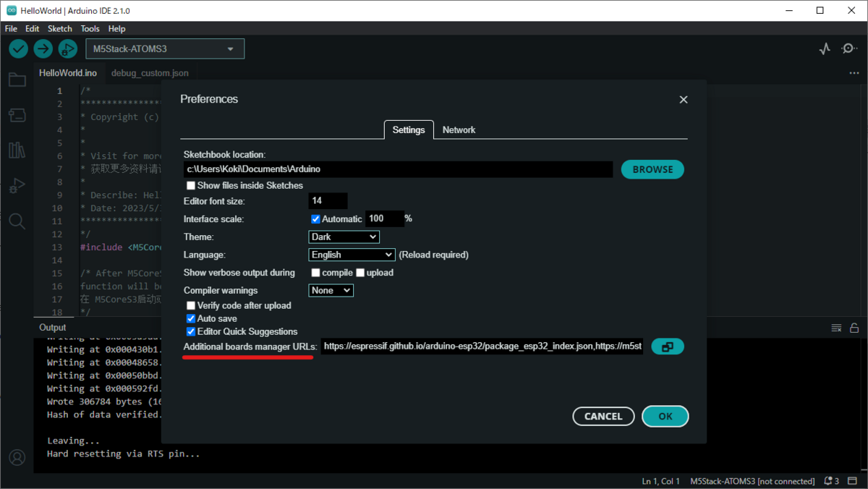The image size is (868, 489).
Task: Open the Edit menu
Action: click(32, 29)
